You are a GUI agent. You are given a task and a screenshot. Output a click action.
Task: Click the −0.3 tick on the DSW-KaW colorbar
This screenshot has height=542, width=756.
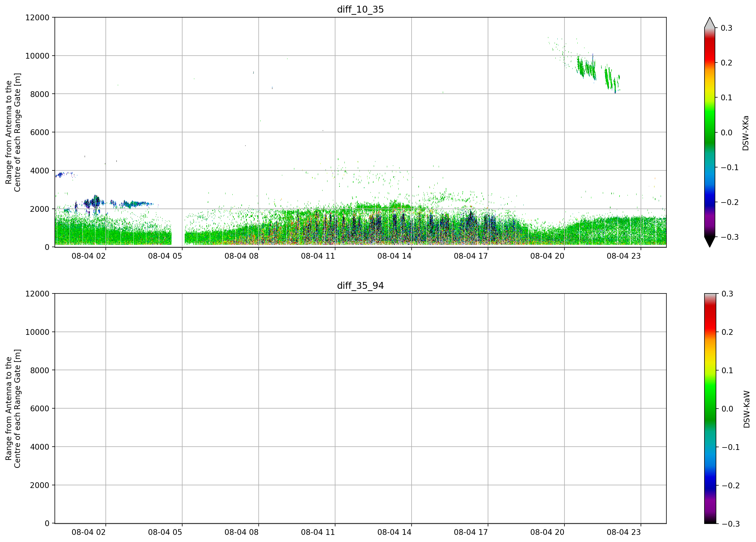coord(731,524)
